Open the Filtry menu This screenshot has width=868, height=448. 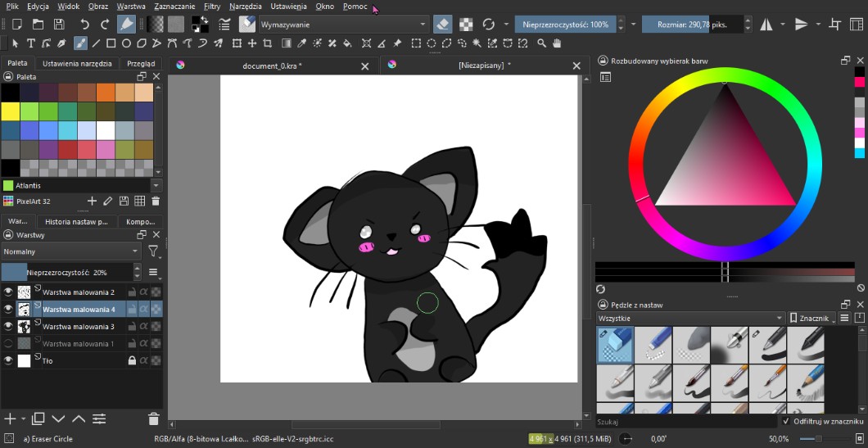click(x=212, y=6)
